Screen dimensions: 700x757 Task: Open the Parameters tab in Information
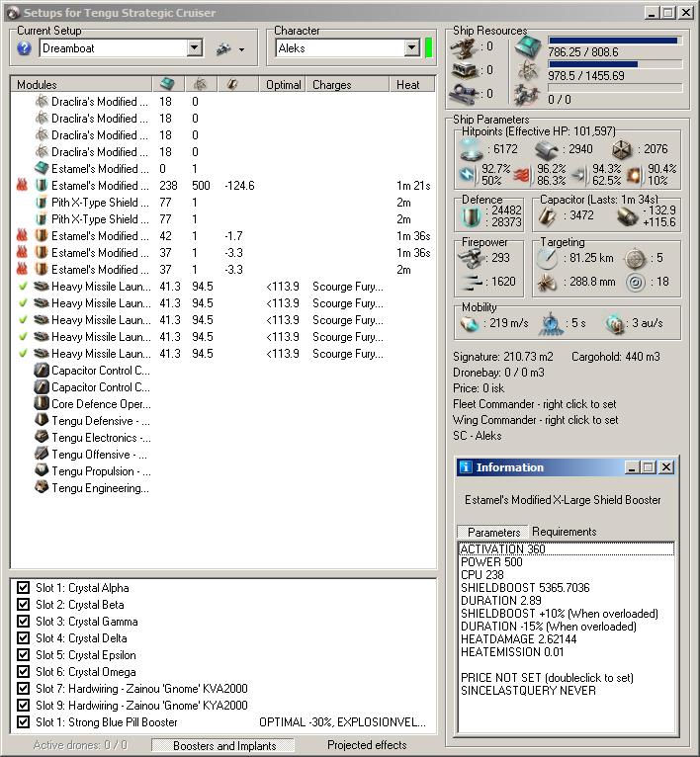[x=493, y=532]
